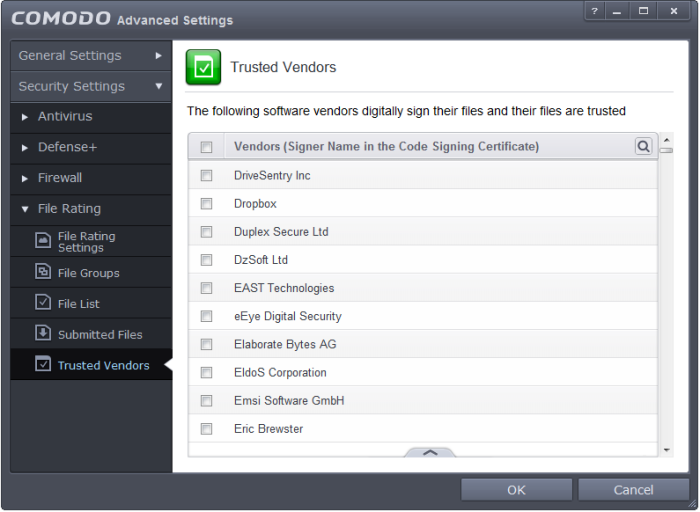The width and height of the screenshot is (700, 512).
Task: Select the EldoS Corporation row
Action: (x=423, y=372)
